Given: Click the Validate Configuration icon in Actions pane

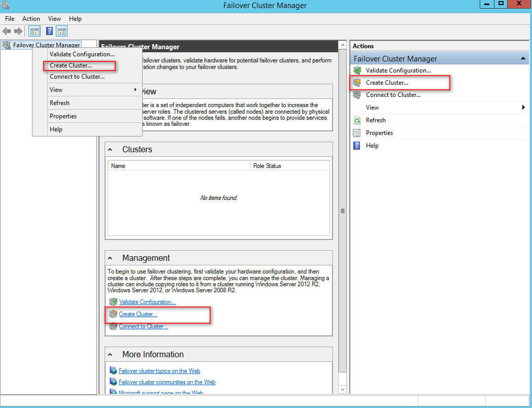Looking at the screenshot, I should pos(357,71).
